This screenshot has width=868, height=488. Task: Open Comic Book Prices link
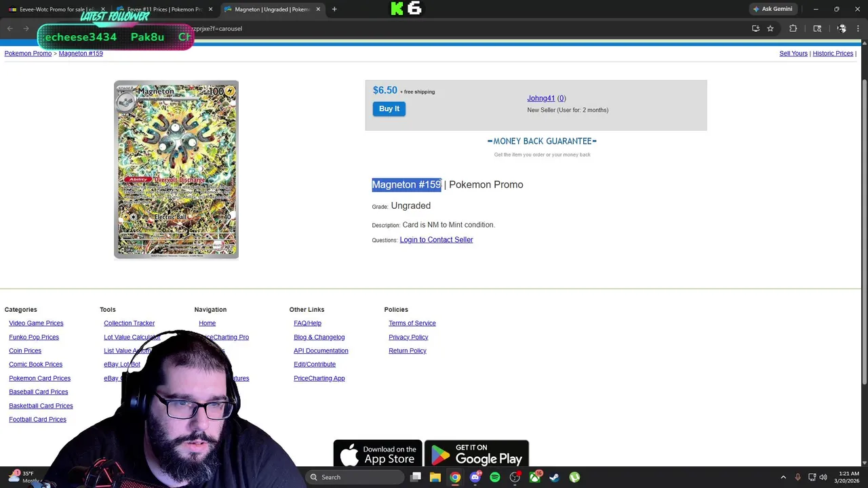[x=35, y=364]
